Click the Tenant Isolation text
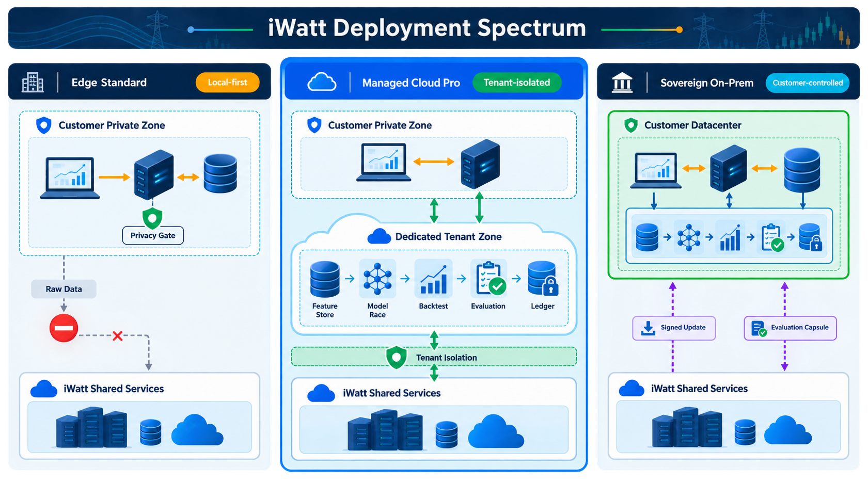868x483 pixels. 447,358
